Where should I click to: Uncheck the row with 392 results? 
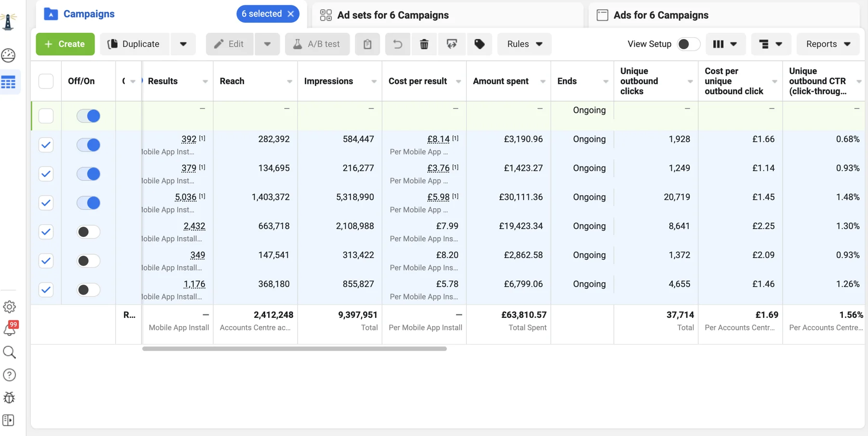(x=46, y=145)
